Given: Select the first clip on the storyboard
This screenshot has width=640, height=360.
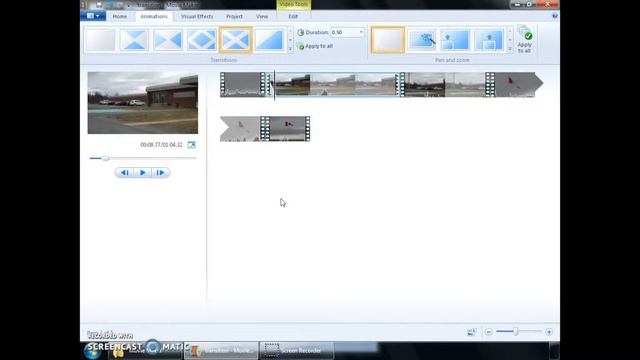Looking at the screenshot, I should tap(243, 84).
